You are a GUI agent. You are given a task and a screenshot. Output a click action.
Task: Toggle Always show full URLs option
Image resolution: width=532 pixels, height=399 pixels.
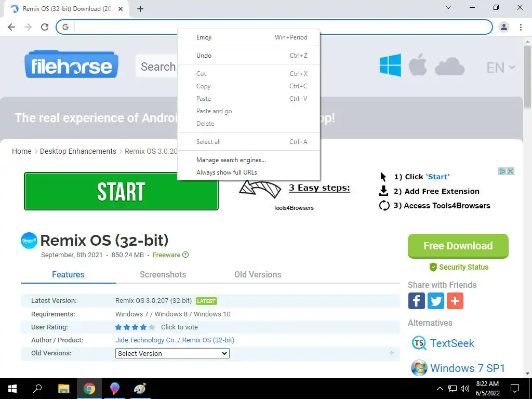(249, 172)
